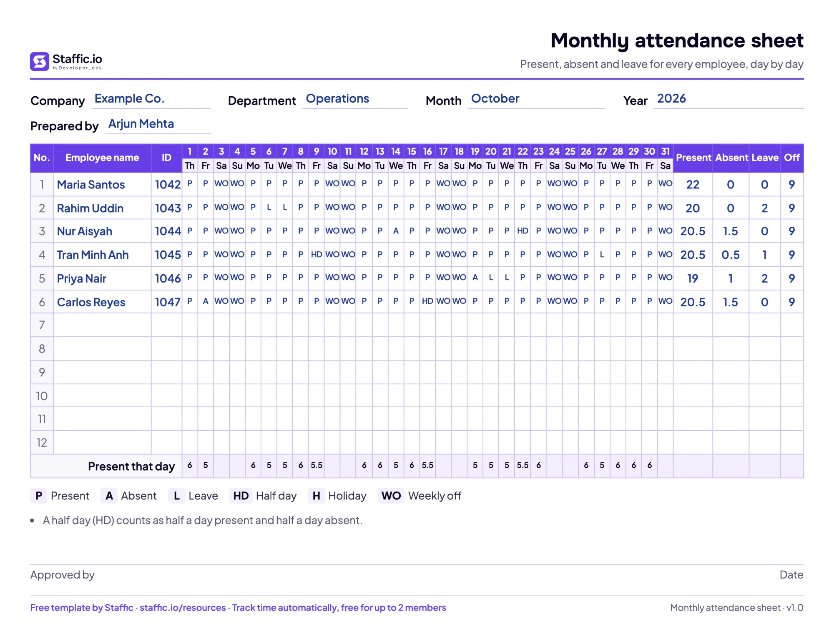Click Nur Aisyah's 'A' entry on day 14
Image resolution: width=834 pixels, height=644 pixels.
pyautogui.click(x=396, y=231)
